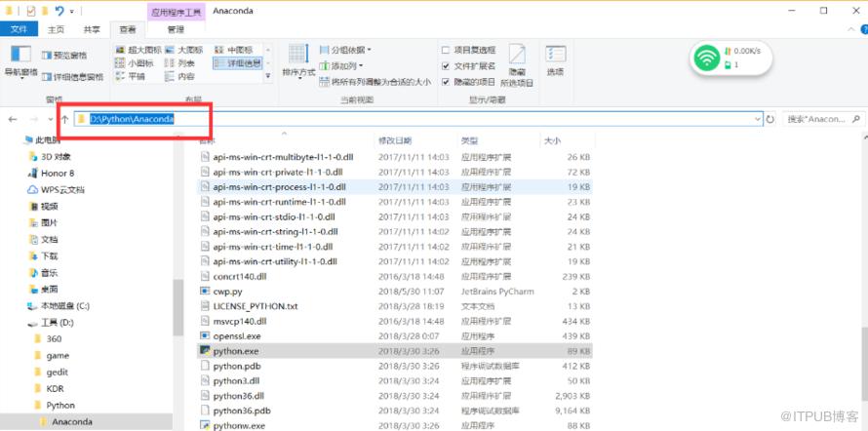
Task: Toggle the 预览窗格 preview pane
Action: coord(64,56)
